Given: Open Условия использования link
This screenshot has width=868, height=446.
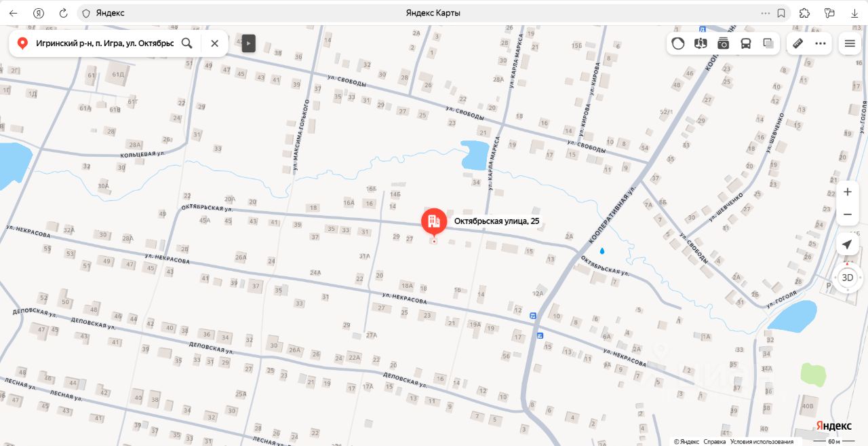Looking at the screenshot, I should (x=762, y=441).
